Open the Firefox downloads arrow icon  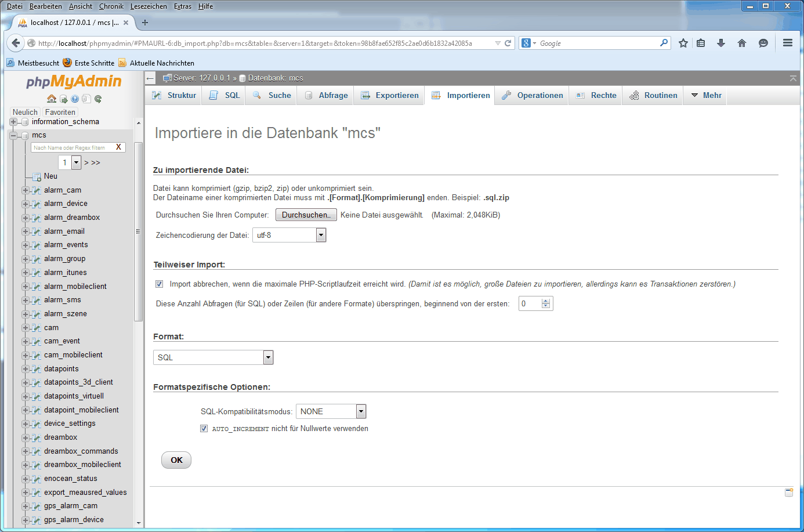click(721, 44)
